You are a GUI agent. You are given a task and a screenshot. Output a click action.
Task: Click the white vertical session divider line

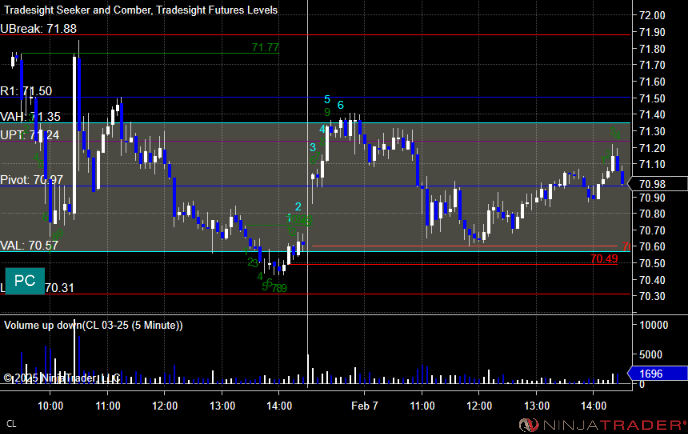pyautogui.click(x=307, y=193)
